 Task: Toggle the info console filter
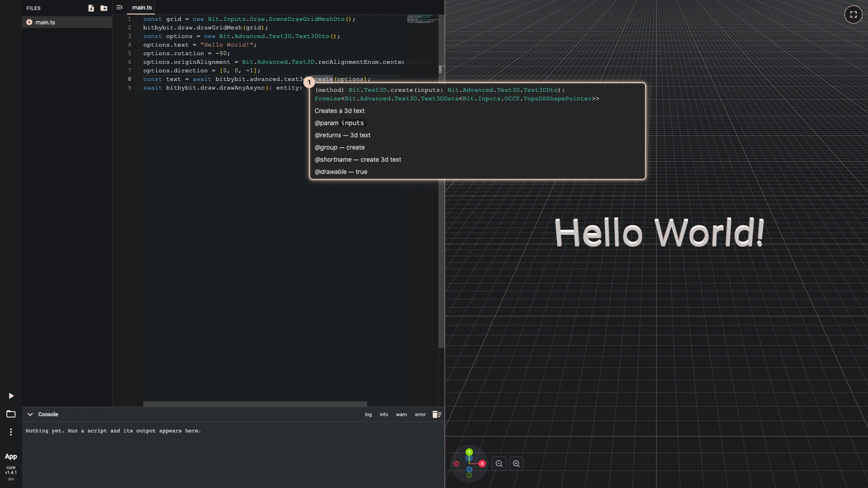point(384,414)
